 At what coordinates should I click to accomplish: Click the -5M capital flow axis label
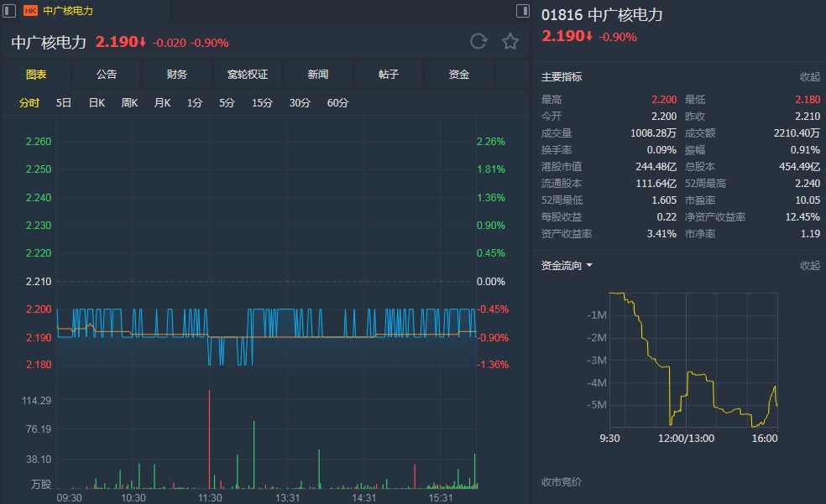[597, 405]
